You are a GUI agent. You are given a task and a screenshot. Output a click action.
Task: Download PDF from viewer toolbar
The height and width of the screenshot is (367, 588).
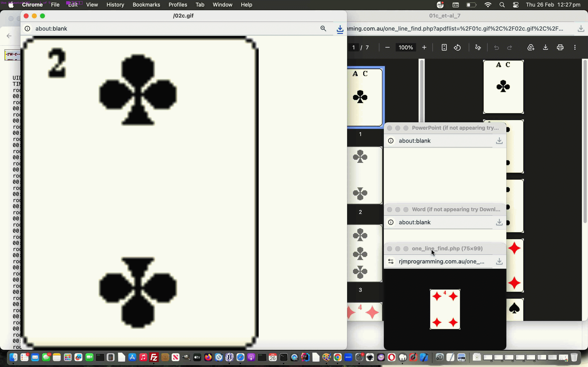click(546, 48)
